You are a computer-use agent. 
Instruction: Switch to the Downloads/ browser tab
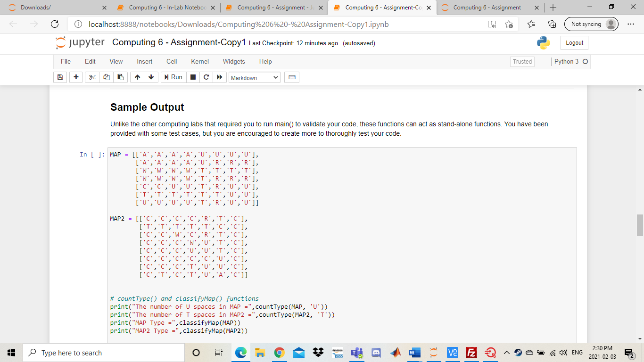57,8
